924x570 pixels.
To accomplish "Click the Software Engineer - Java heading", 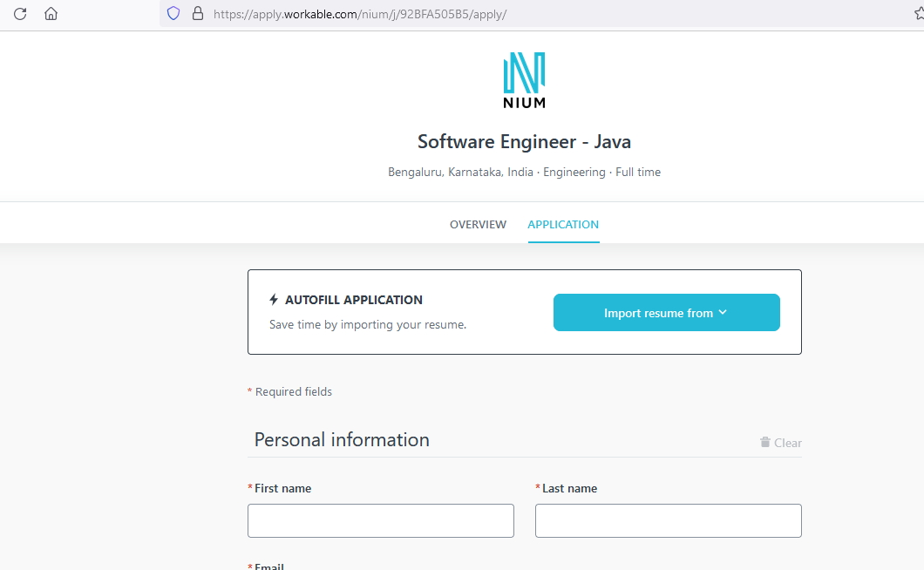I will pyautogui.click(x=524, y=142).
